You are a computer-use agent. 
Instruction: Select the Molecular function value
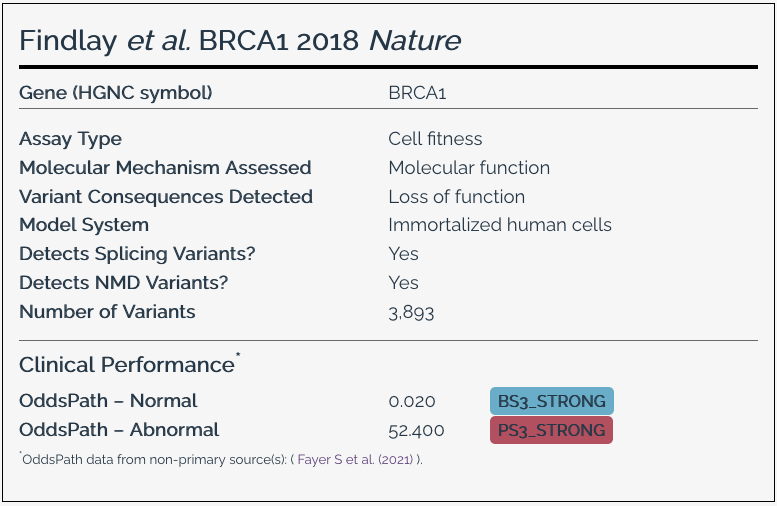tap(469, 168)
